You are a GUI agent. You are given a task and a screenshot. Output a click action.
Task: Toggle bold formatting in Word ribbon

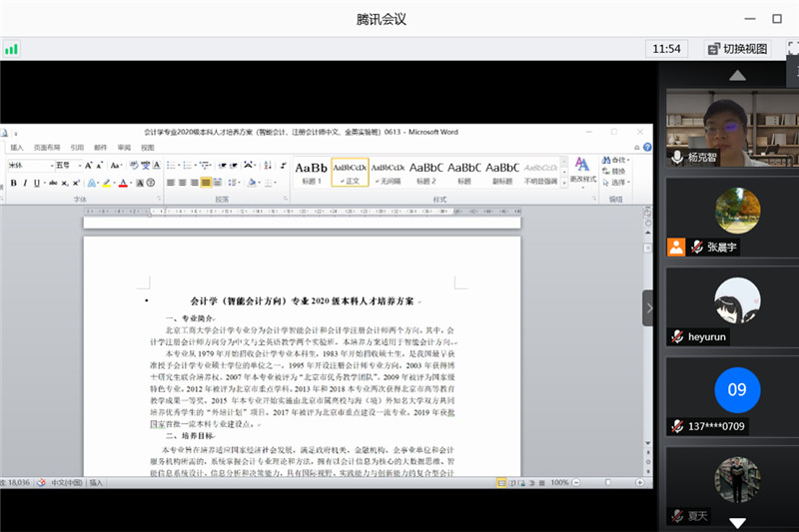(x=13, y=183)
